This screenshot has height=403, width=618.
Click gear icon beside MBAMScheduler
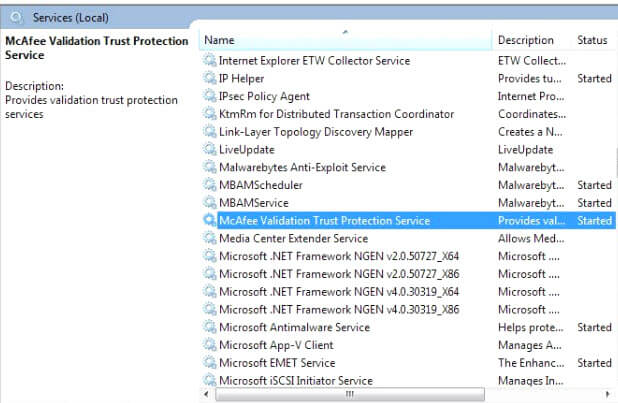pos(209,185)
